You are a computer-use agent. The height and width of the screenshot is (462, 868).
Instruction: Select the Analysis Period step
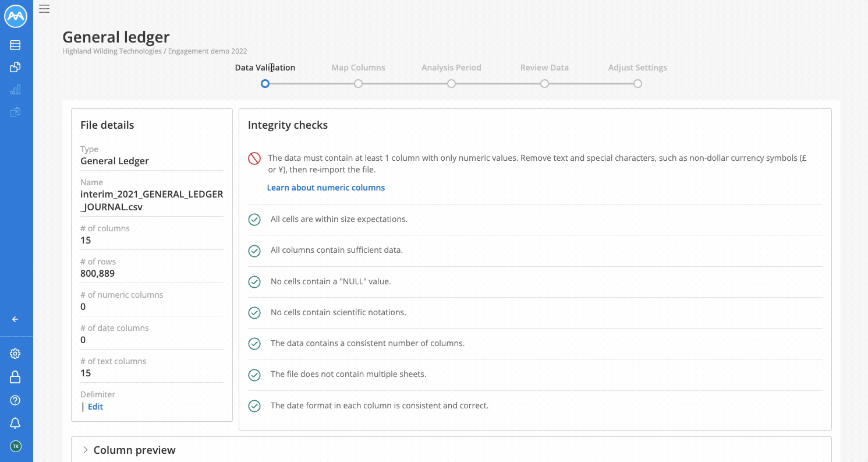(451, 68)
